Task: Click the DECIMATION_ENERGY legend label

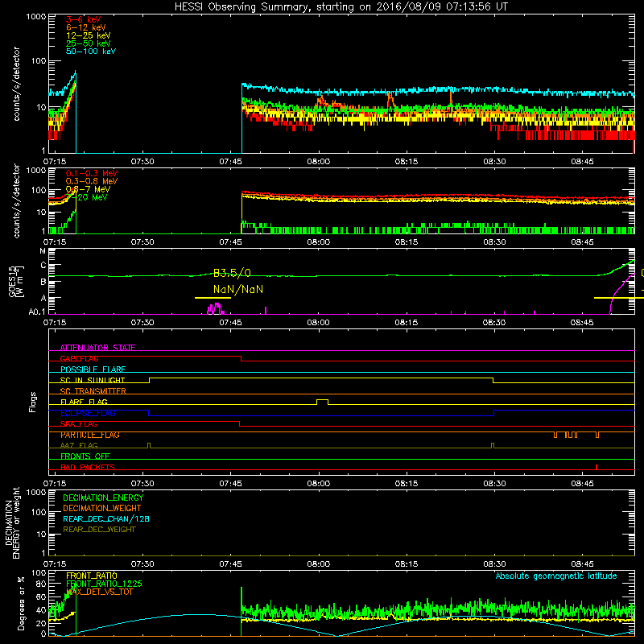Action: pos(103,497)
